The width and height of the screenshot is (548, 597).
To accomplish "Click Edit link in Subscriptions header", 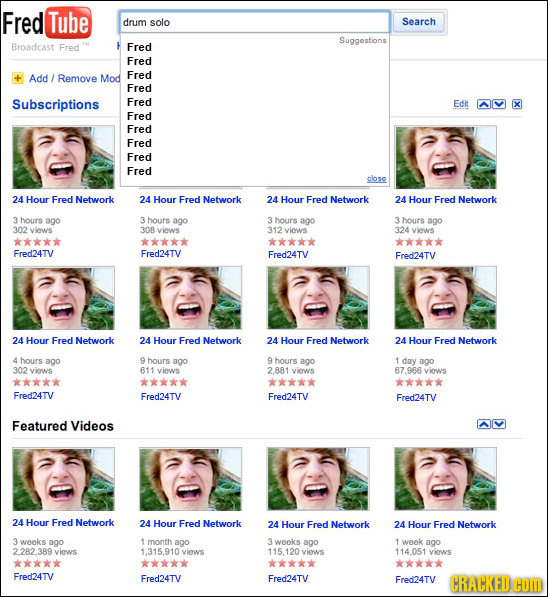I will pyautogui.click(x=461, y=104).
